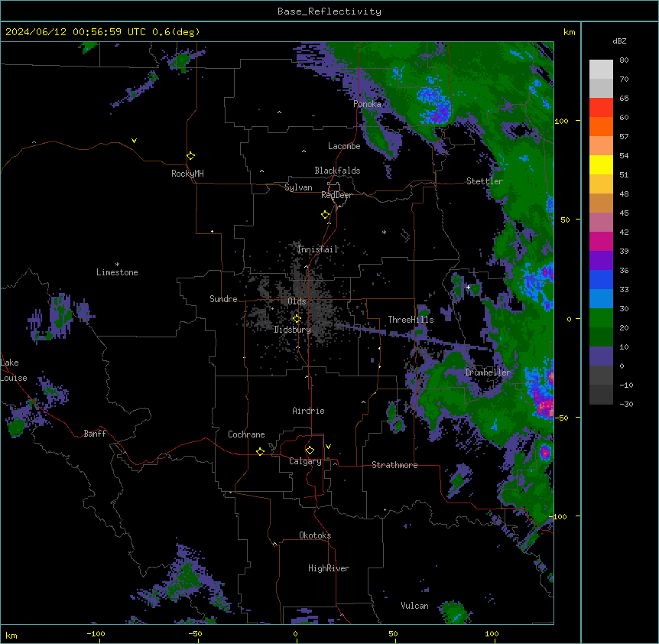Click the red 65 dBZ color swatch
Viewport: 659px width, 644px height.
pos(601,108)
